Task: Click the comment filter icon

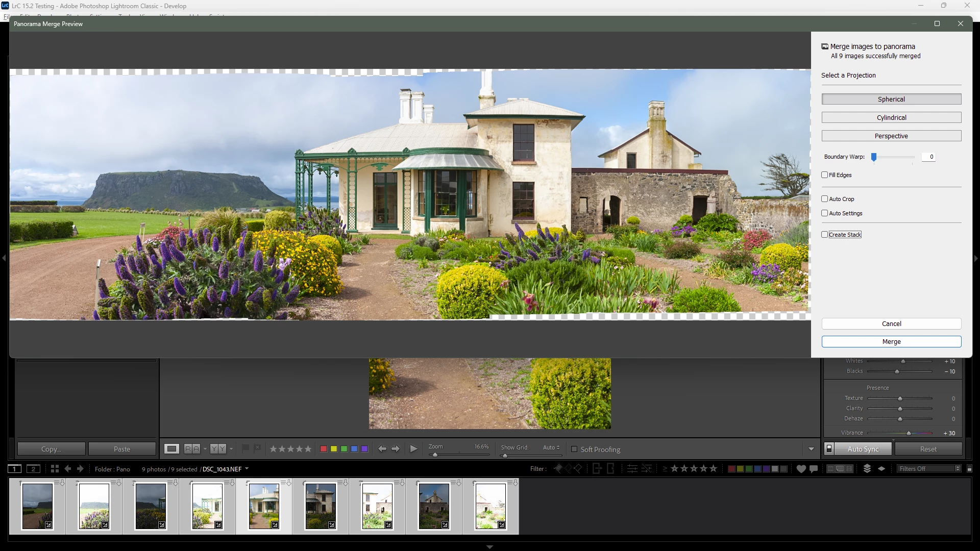Action: tap(814, 469)
